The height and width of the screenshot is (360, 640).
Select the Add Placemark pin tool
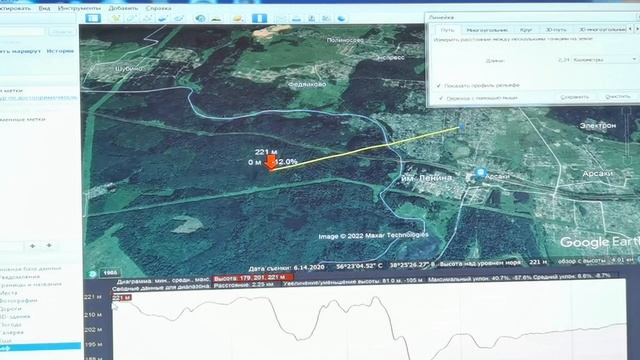click(x=116, y=18)
